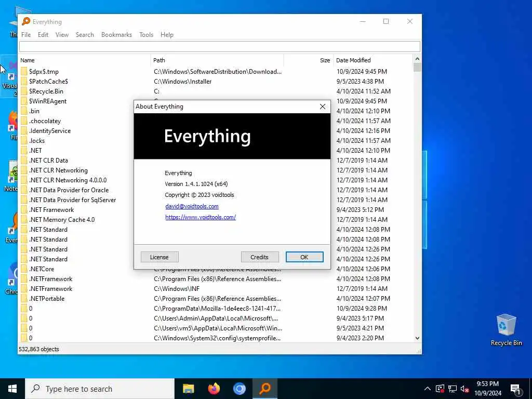Click the results scrollbar down arrow
532x399 pixels.
(x=417, y=338)
